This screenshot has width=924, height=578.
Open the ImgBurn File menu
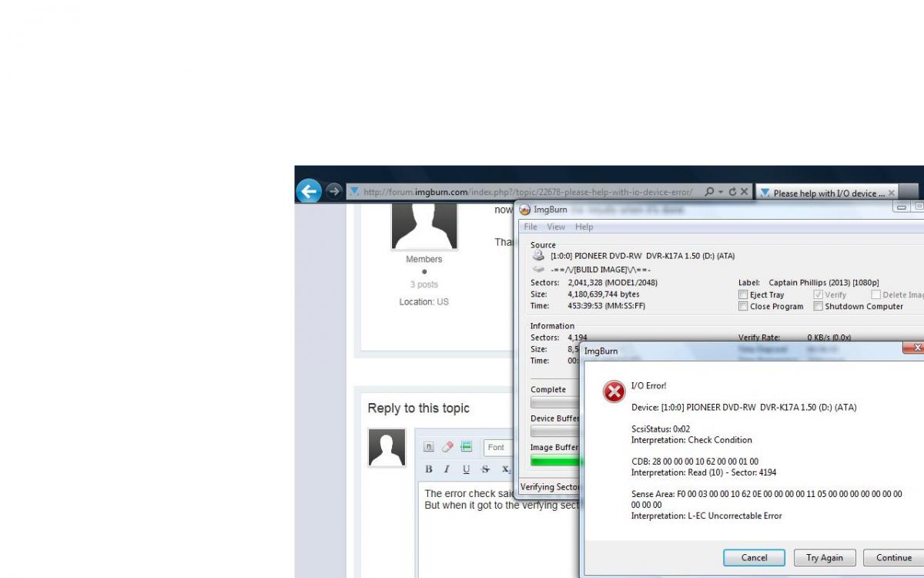click(531, 227)
